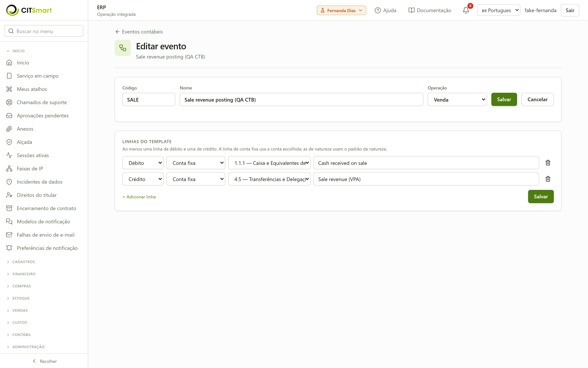Click Salva next to Cancelar
Viewport: 588px width, 368px height.
click(x=504, y=99)
